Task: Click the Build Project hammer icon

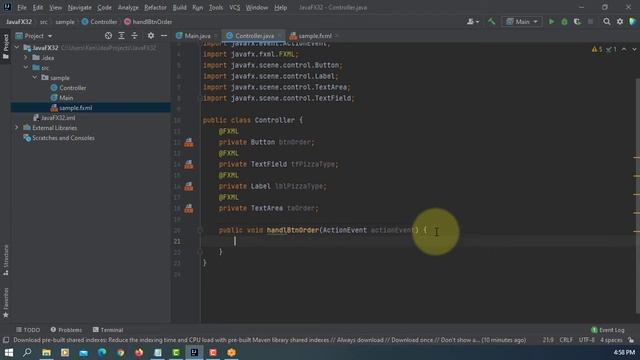Action: (491, 22)
